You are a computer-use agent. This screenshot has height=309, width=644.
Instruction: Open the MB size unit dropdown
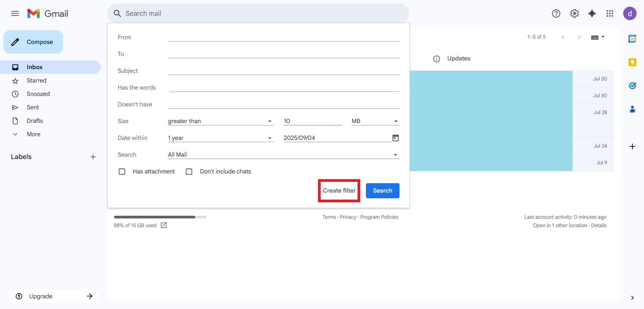375,121
